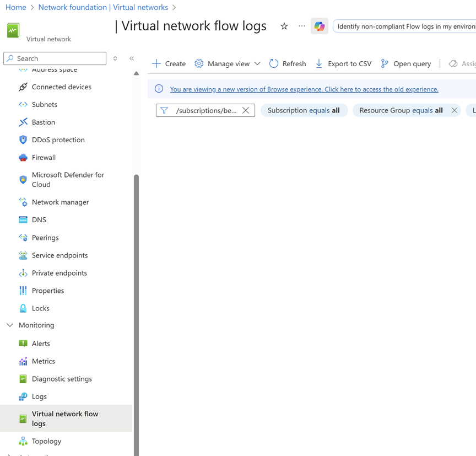Click the Virtual network resource icon
The height and width of the screenshot is (456, 476).
[13, 30]
